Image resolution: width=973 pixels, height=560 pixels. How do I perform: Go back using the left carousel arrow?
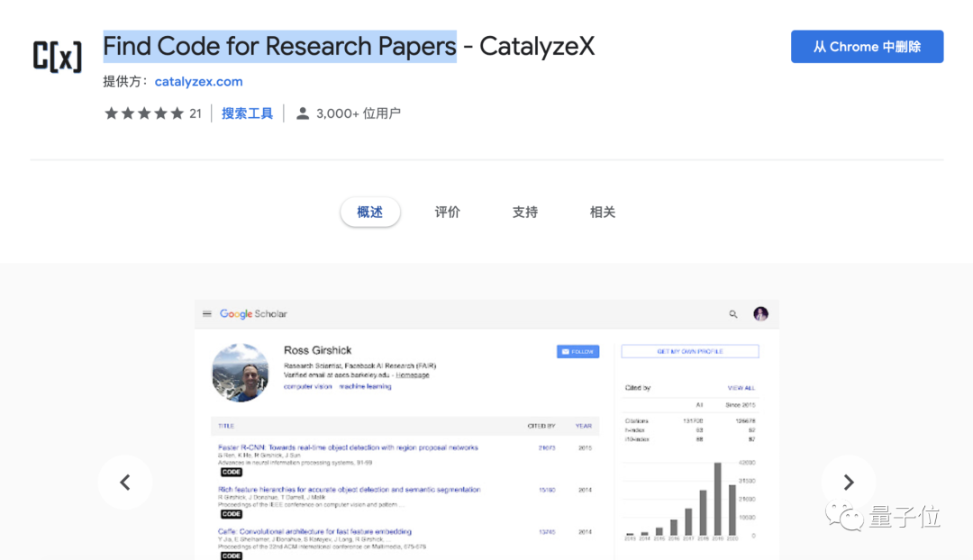tap(124, 483)
